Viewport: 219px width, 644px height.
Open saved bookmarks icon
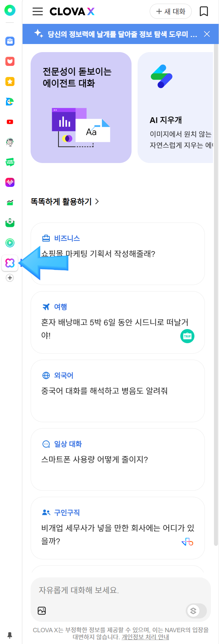point(204,11)
